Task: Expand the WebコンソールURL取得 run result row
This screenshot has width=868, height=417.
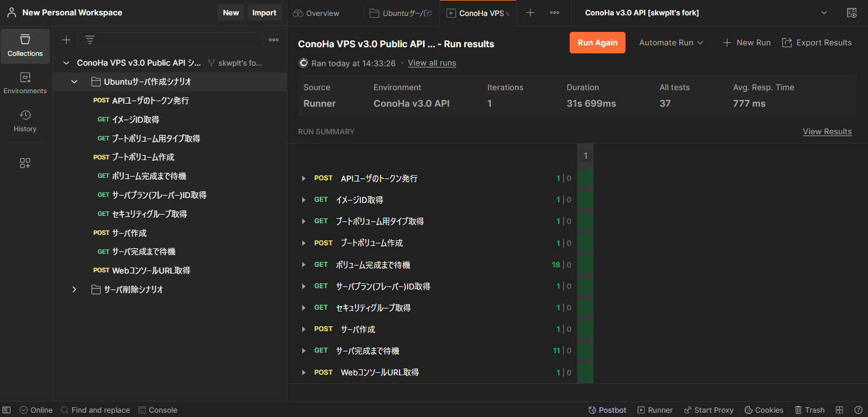Action: 303,372
